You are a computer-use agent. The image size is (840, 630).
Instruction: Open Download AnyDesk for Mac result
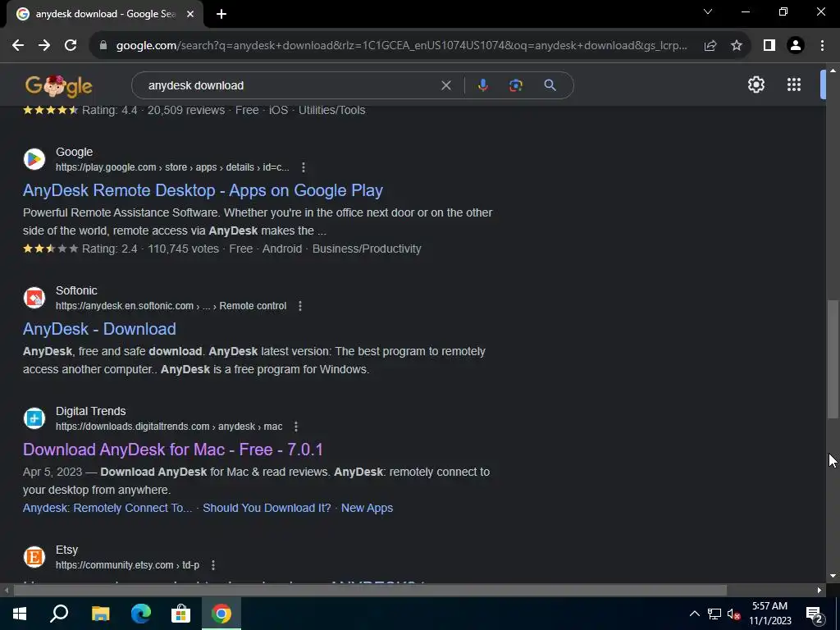click(x=173, y=450)
